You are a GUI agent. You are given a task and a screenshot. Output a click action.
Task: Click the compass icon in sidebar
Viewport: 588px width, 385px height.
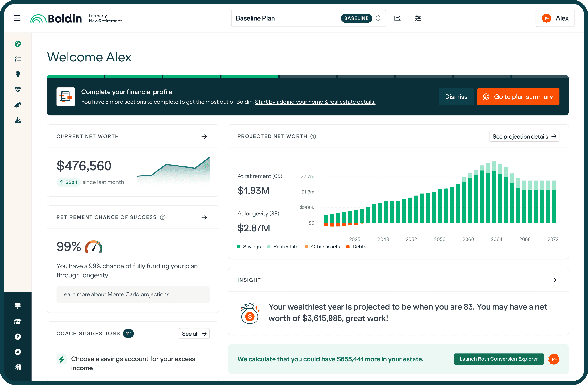pos(18,352)
